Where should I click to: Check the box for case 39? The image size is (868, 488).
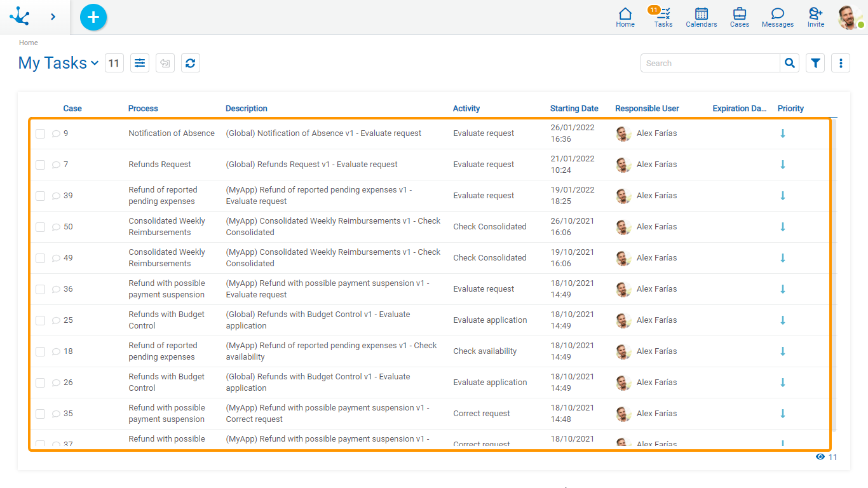(x=40, y=196)
